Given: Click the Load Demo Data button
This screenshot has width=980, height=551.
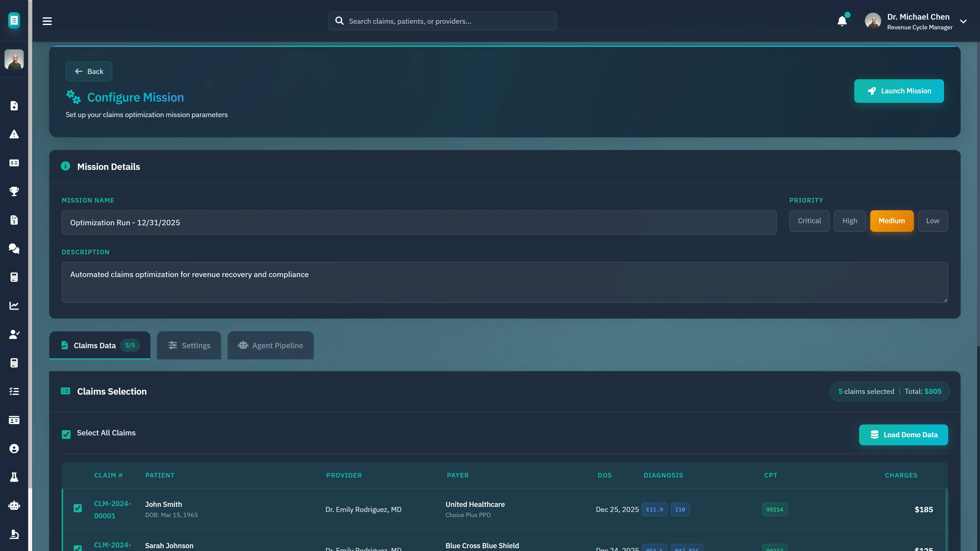Looking at the screenshot, I should pyautogui.click(x=903, y=435).
